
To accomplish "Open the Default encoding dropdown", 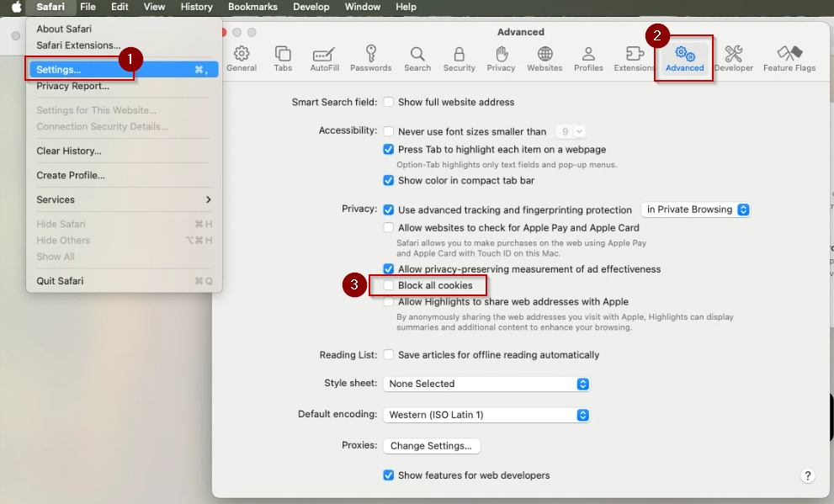I will pyautogui.click(x=582, y=415).
